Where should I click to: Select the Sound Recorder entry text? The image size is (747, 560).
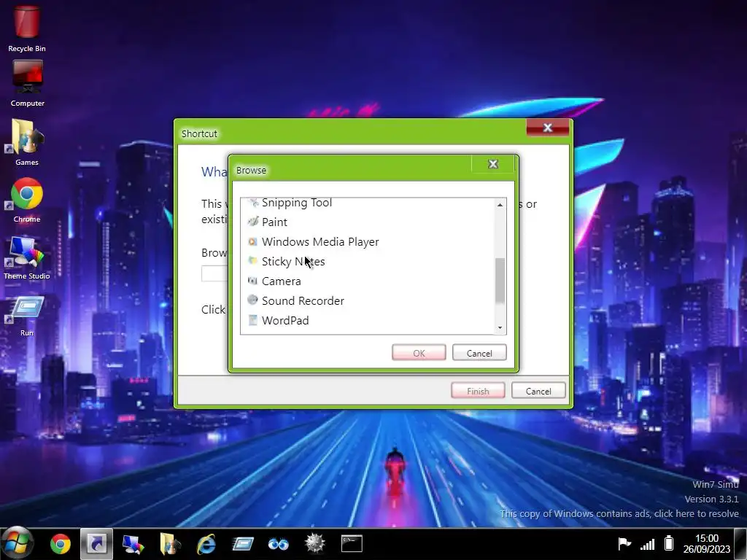(x=303, y=300)
